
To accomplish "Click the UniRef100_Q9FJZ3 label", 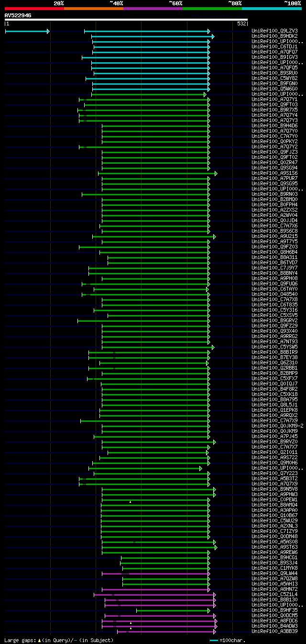I will [274, 152].
